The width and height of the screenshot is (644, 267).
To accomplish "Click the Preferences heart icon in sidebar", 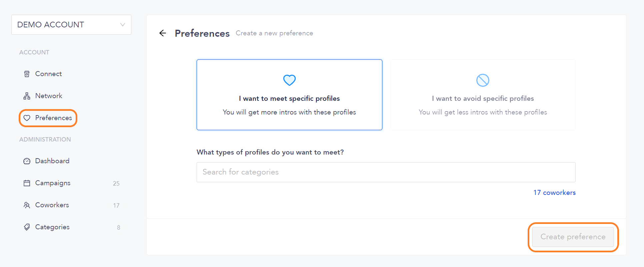I will click(x=27, y=118).
